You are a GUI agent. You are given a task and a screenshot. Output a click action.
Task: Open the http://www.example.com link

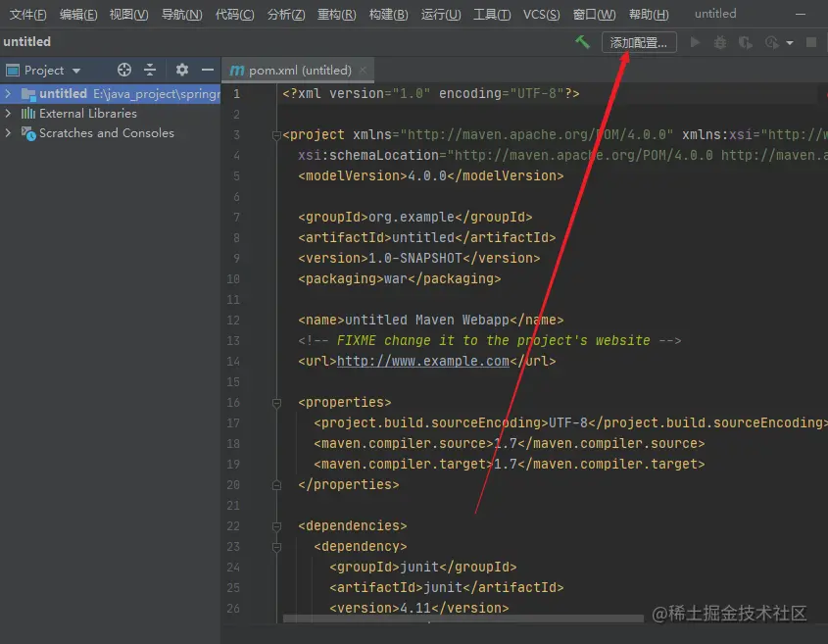click(x=423, y=361)
